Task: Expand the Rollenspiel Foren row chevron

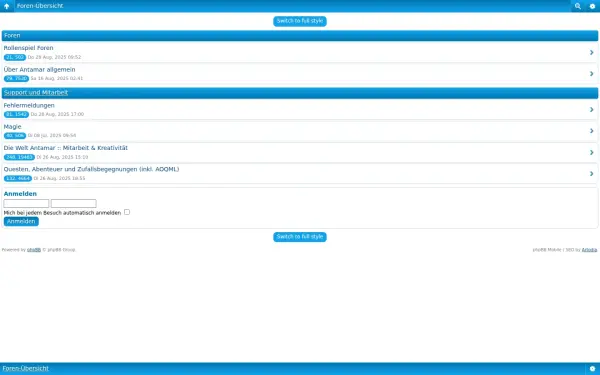Action: point(592,52)
